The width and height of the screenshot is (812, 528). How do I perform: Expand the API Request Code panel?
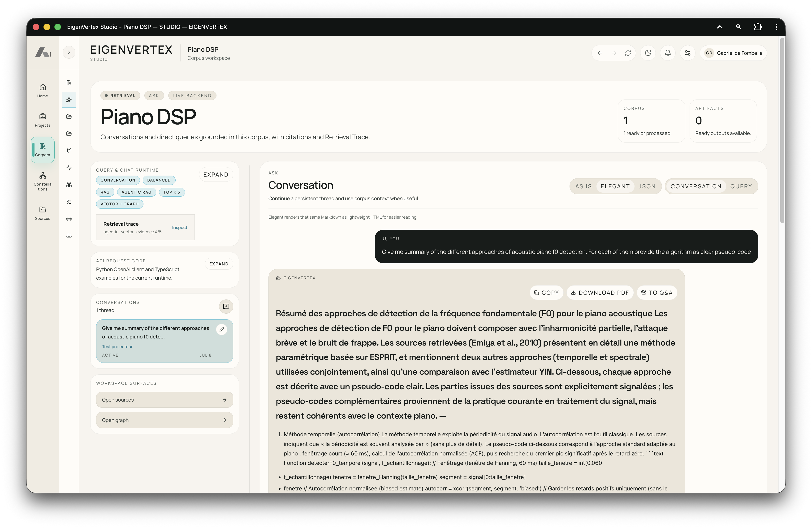click(219, 264)
